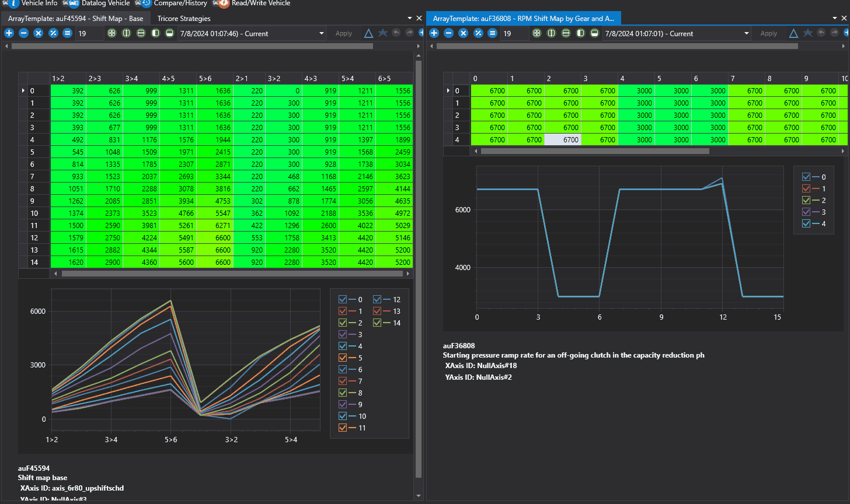850x504 pixels.
Task: Click the value field showing 19 in RPM Shift Map toolbar
Action: pos(514,34)
